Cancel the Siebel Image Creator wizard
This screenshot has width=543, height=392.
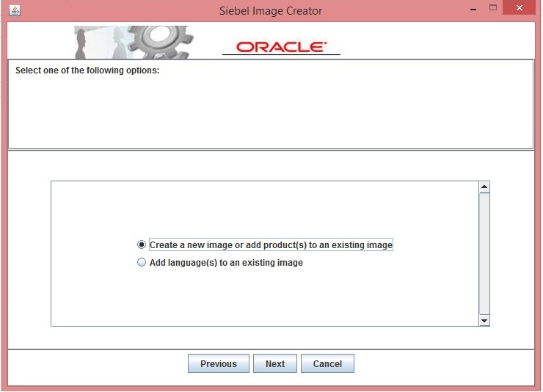click(327, 363)
